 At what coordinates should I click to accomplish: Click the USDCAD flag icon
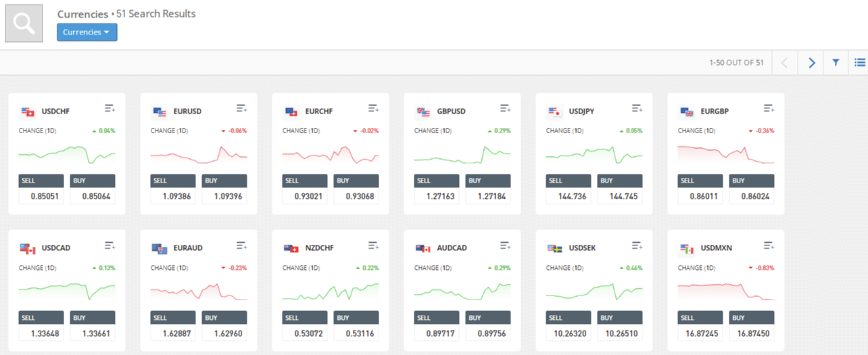pyautogui.click(x=28, y=248)
